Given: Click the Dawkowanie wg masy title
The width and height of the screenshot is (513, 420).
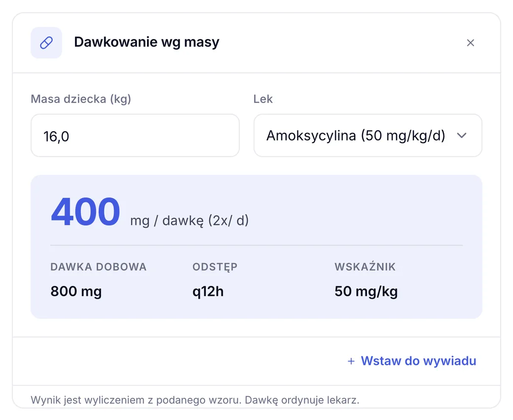Looking at the screenshot, I should [x=147, y=42].
